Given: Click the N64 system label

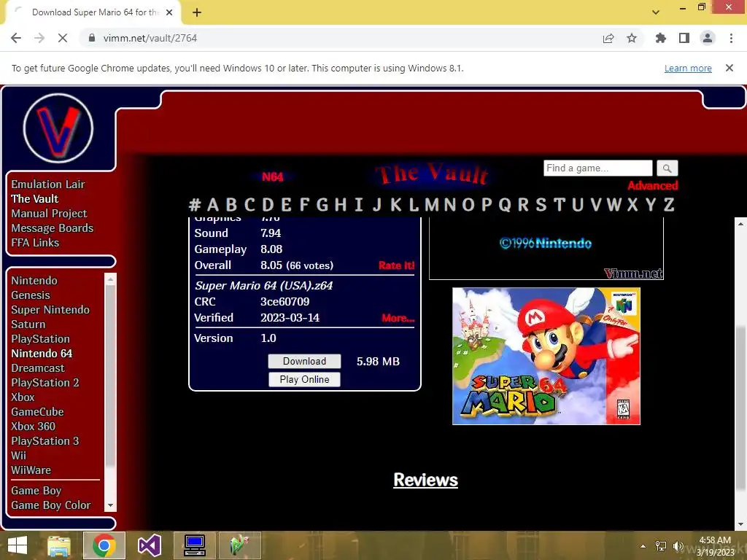Looking at the screenshot, I should point(273,177).
